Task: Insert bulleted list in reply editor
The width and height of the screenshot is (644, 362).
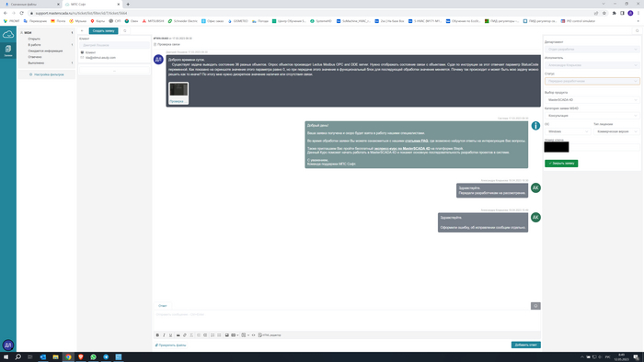Action: 219,335
